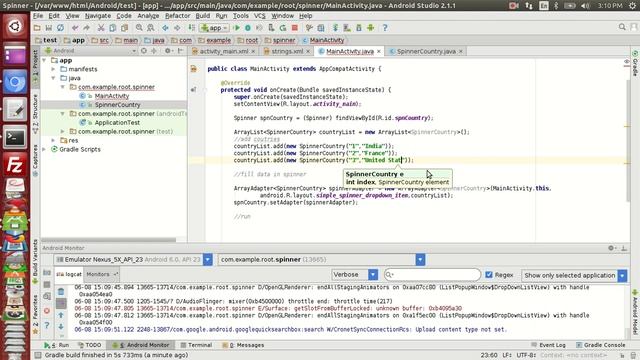This screenshot has width=640, height=360.
Task: Navigate Back with the left arrow icon
Action: [165, 28]
